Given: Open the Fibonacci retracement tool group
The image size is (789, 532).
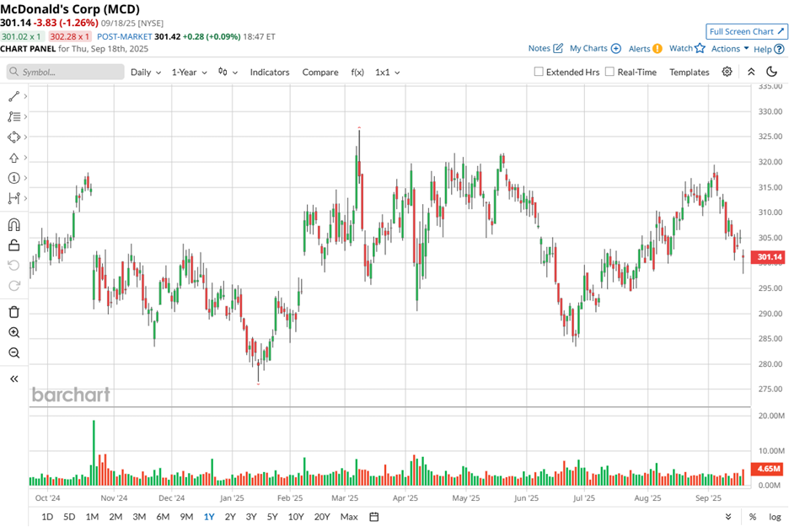Looking at the screenshot, I should [13, 116].
